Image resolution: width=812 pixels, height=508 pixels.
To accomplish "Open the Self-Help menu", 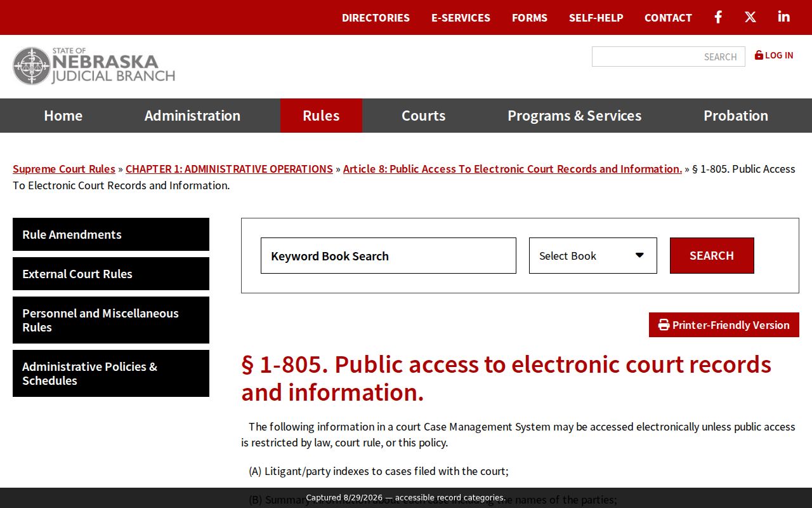I will tap(596, 18).
